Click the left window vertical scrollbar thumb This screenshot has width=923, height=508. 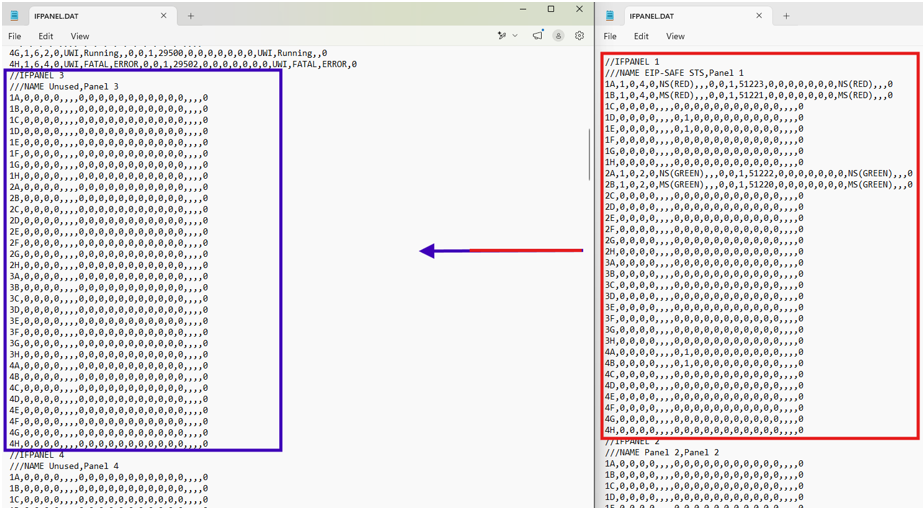pyautogui.click(x=589, y=154)
